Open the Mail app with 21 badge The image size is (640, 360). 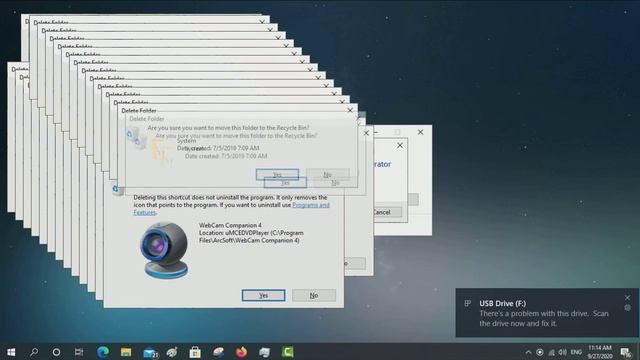150,352
